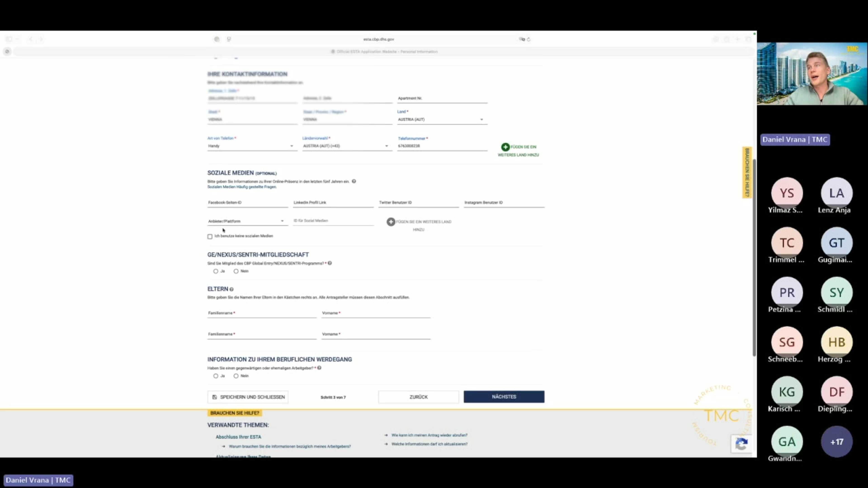Go back with Safari's back arrow
The image size is (868, 488).
coord(31,39)
